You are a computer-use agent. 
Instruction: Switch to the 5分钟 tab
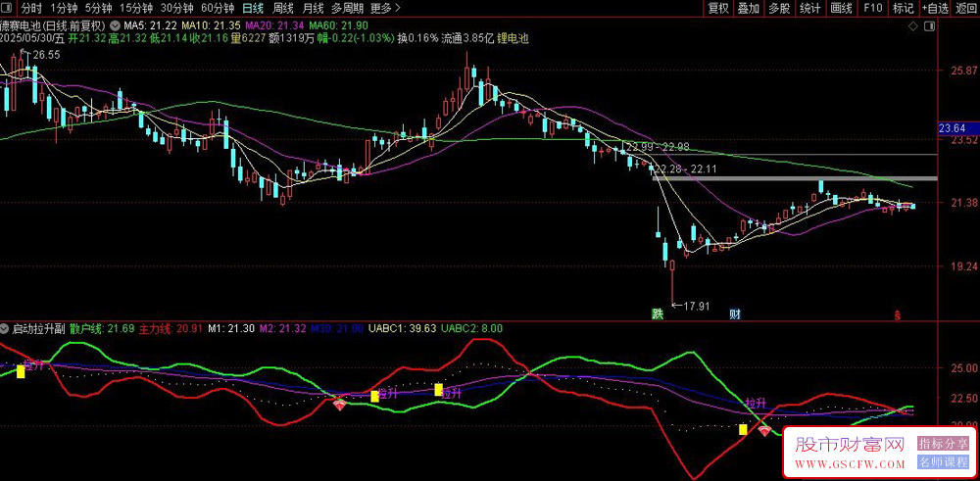pyautogui.click(x=98, y=8)
